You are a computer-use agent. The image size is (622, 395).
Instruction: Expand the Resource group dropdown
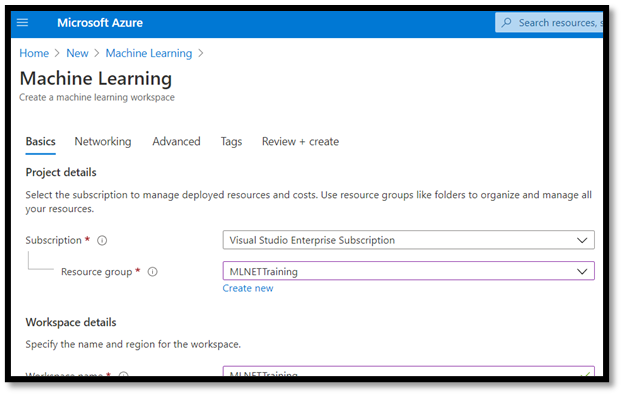click(x=409, y=271)
